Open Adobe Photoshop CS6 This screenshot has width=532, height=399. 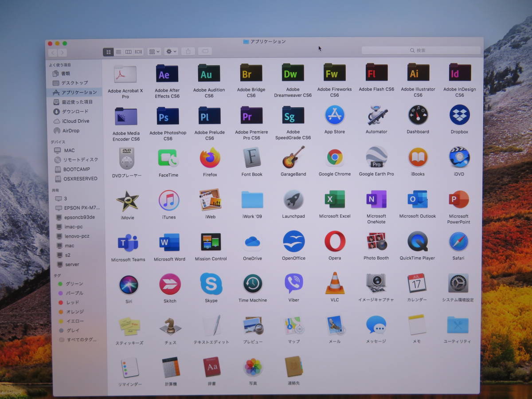point(167,116)
